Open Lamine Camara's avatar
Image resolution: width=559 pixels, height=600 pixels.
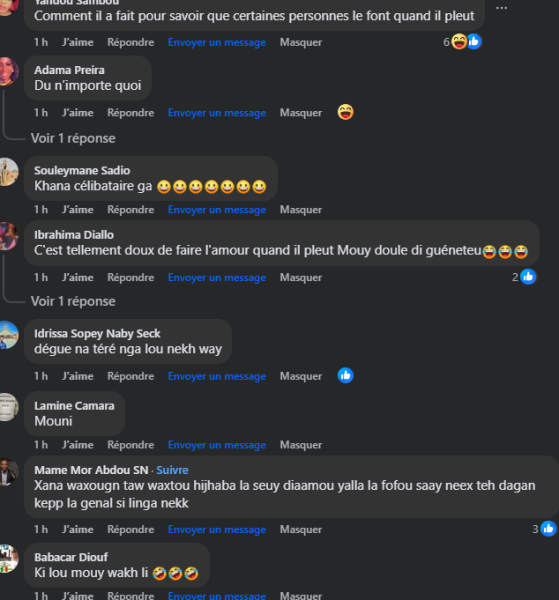click(8, 407)
